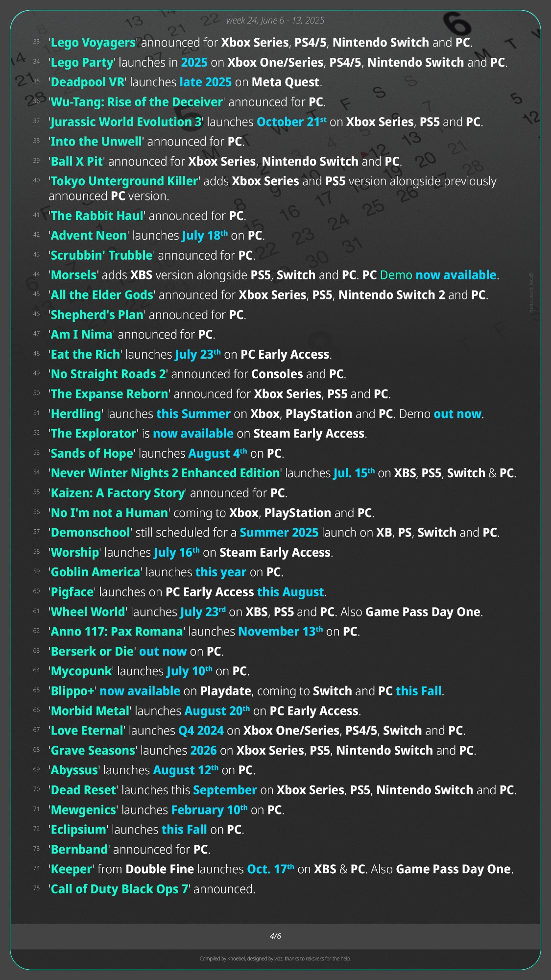551x980 pixels.
Task: Click the 'Bernband' title
Action: [79, 850]
